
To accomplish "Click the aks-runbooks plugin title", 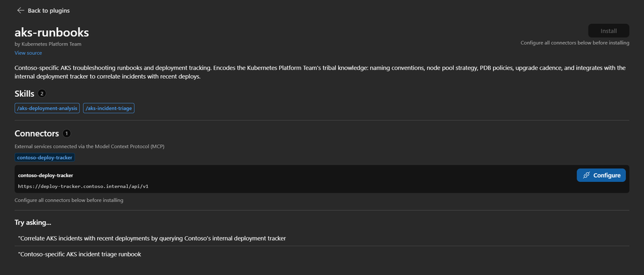I will pyautogui.click(x=52, y=32).
